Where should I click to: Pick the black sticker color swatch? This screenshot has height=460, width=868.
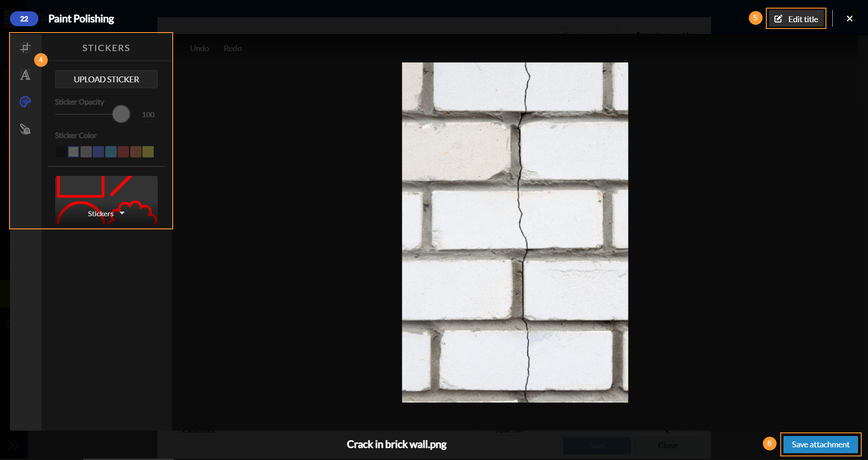tap(61, 152)
